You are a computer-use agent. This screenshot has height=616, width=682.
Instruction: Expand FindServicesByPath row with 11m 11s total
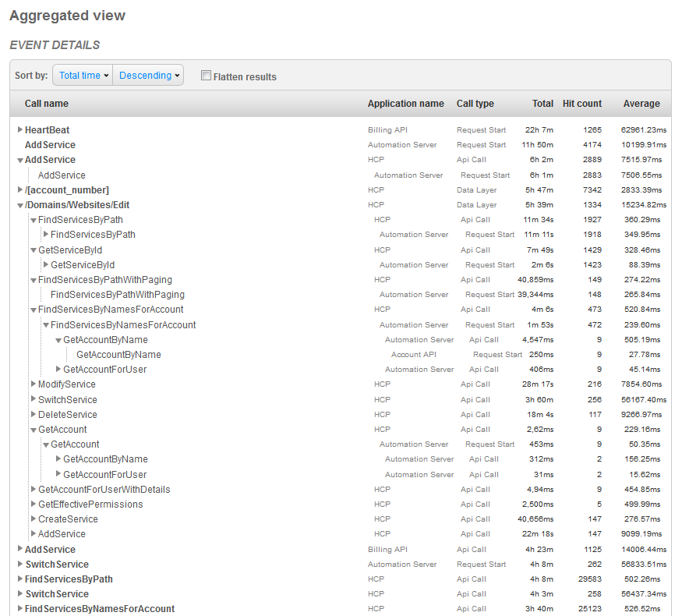coord(46,234)
